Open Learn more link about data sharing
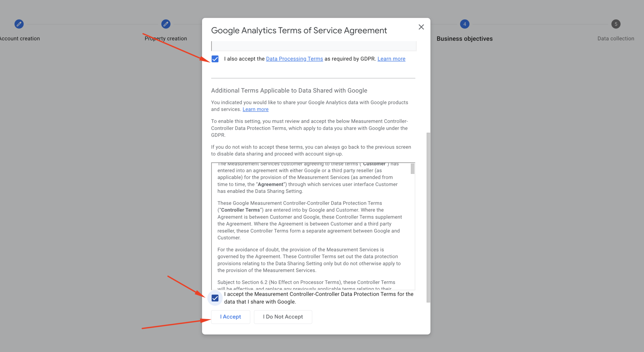 [255, 109]
